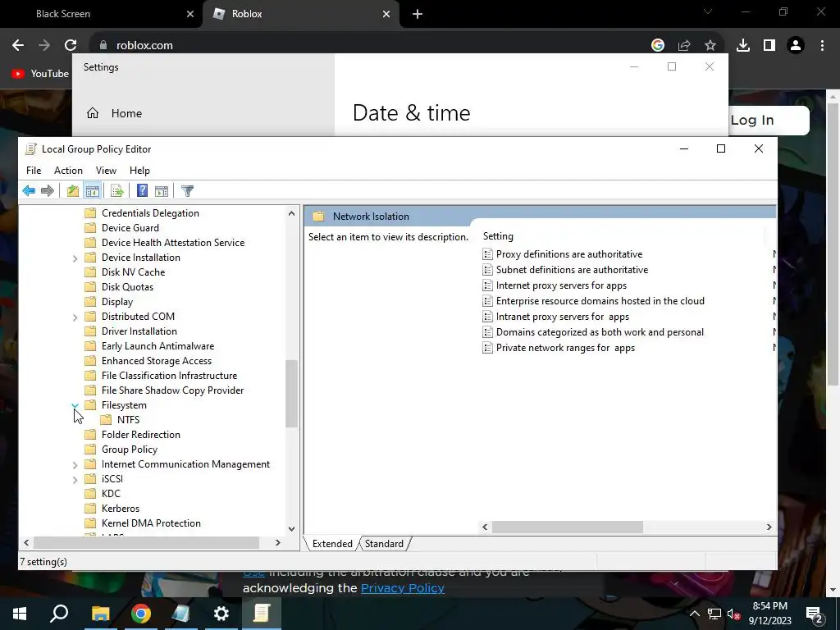This screenshot has width=840, height=630.
Task: Click the Internet proxy servers for apps icon
Action: point(487,285)
